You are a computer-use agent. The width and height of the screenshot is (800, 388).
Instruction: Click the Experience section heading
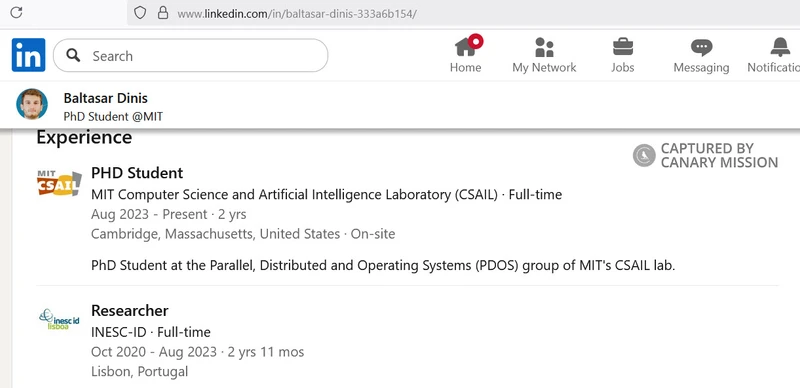tap(84, 138)
